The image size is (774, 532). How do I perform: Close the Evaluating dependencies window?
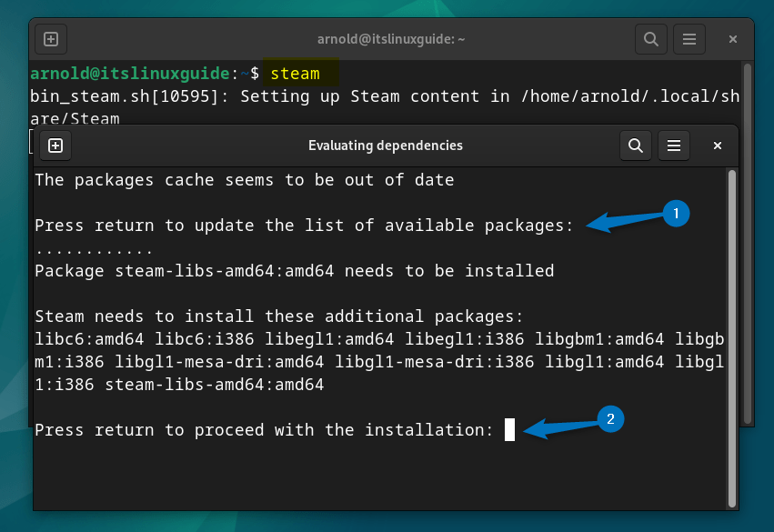[718, 146]
